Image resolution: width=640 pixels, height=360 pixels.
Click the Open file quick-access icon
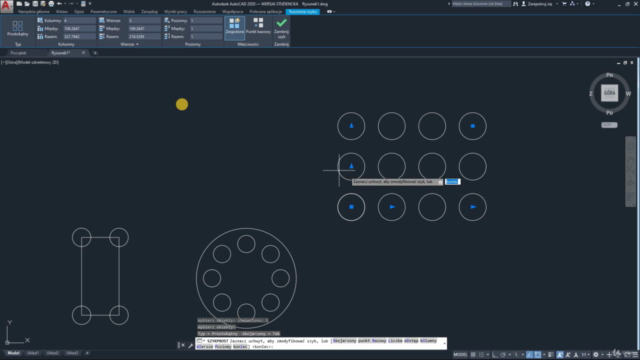click(x=27, y=4)
